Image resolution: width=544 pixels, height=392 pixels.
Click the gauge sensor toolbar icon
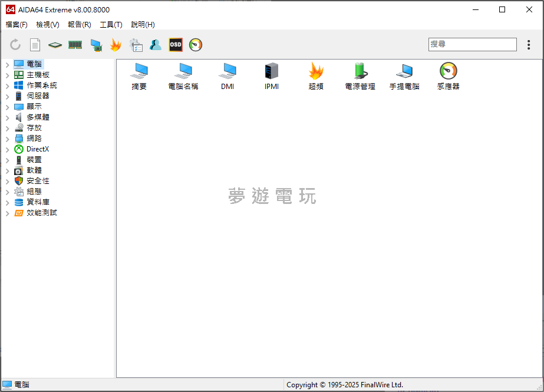pos(196,45)
